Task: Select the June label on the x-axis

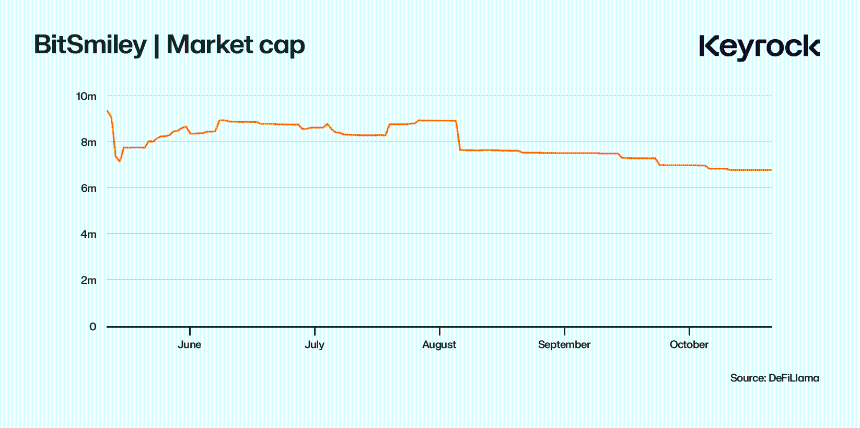Action: pos(189,345)
